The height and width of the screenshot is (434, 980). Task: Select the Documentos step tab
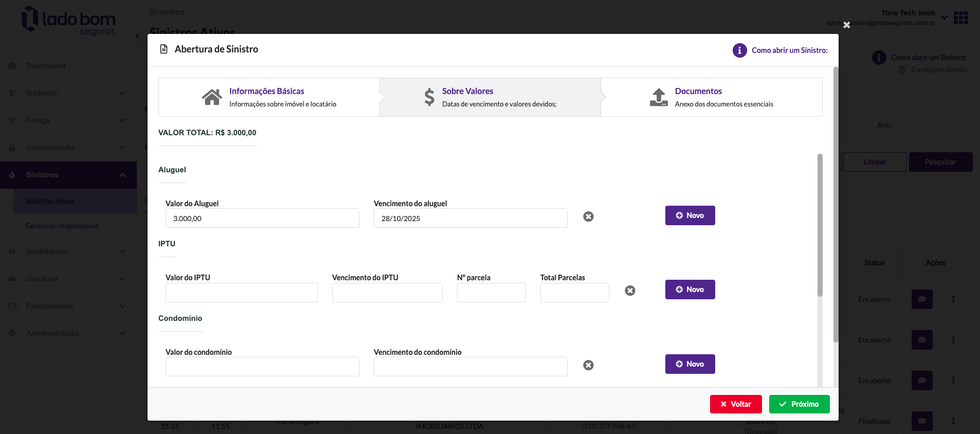712,97
